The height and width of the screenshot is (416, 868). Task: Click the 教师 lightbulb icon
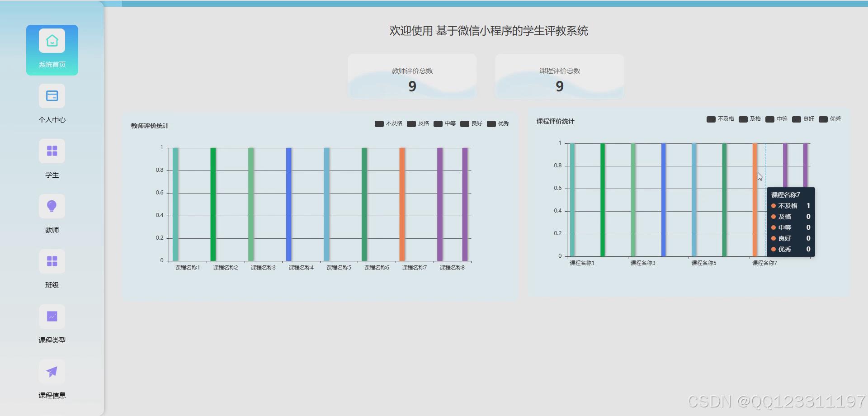pos(52,206)
